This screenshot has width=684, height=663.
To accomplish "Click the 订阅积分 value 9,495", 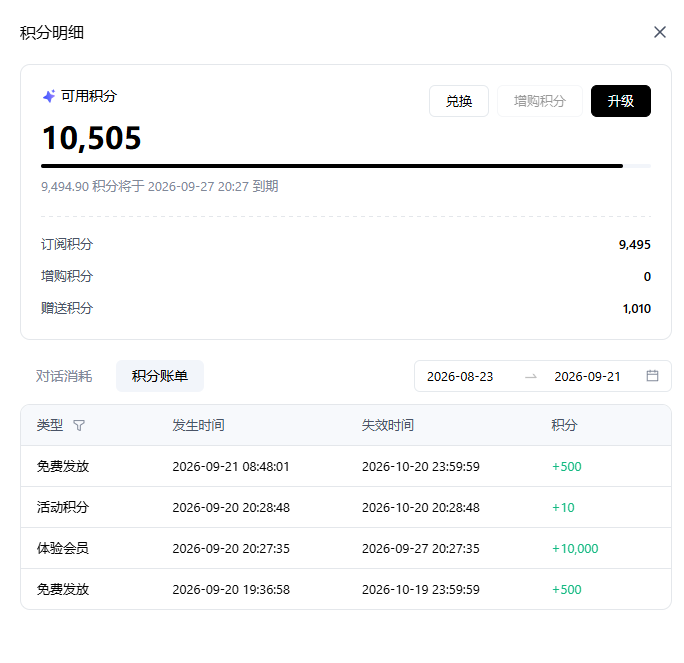I will coord(634,245).
